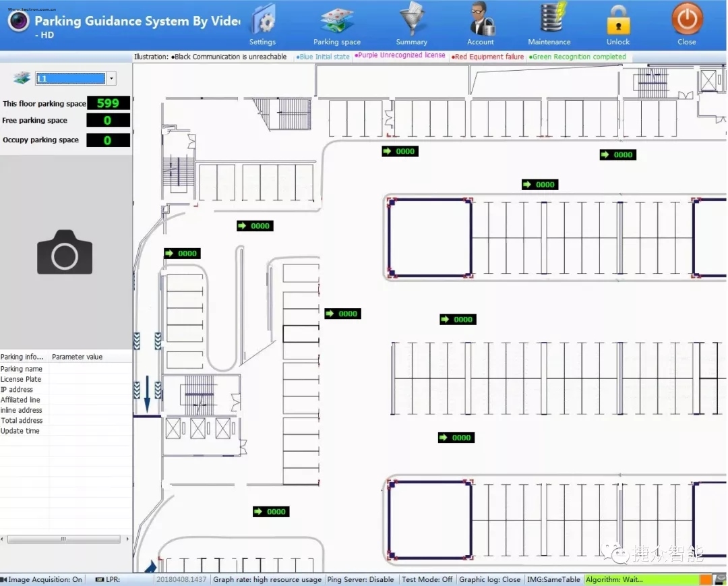Click the Image Acquisition: On status
The height and width of the screenshot is (586, 728).
45,579
